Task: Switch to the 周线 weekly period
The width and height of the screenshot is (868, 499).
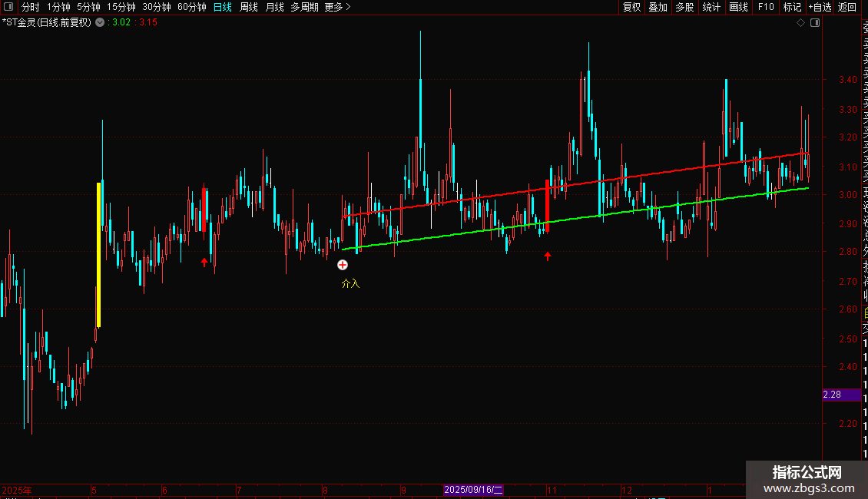Action: pyautogui.click(x=249, y=7)
